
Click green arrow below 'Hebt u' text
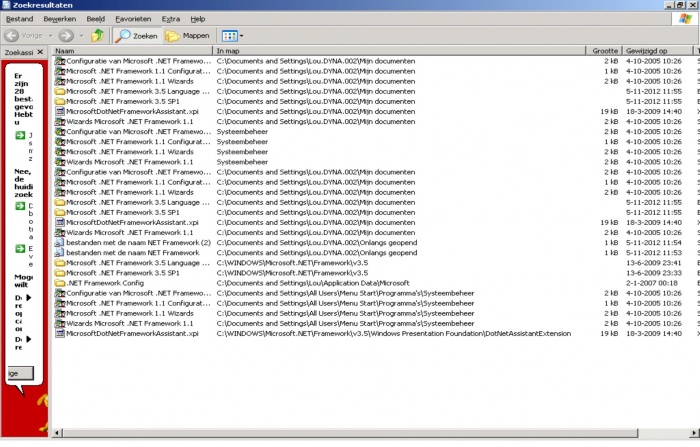click(x=20, y=135)
